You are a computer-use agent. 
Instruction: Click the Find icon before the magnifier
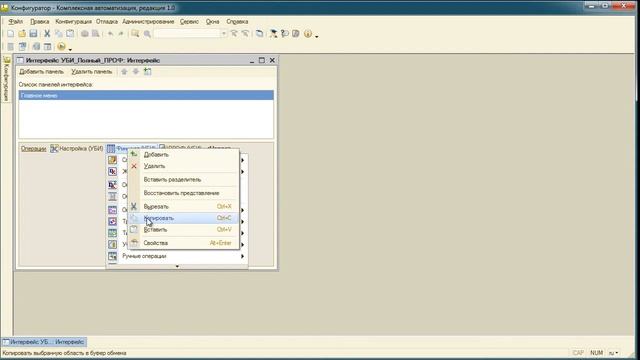[x=135, y=34]
